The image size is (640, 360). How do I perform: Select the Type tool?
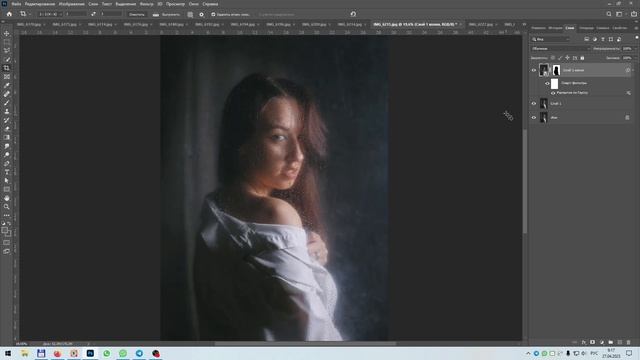tap(7, 172)
